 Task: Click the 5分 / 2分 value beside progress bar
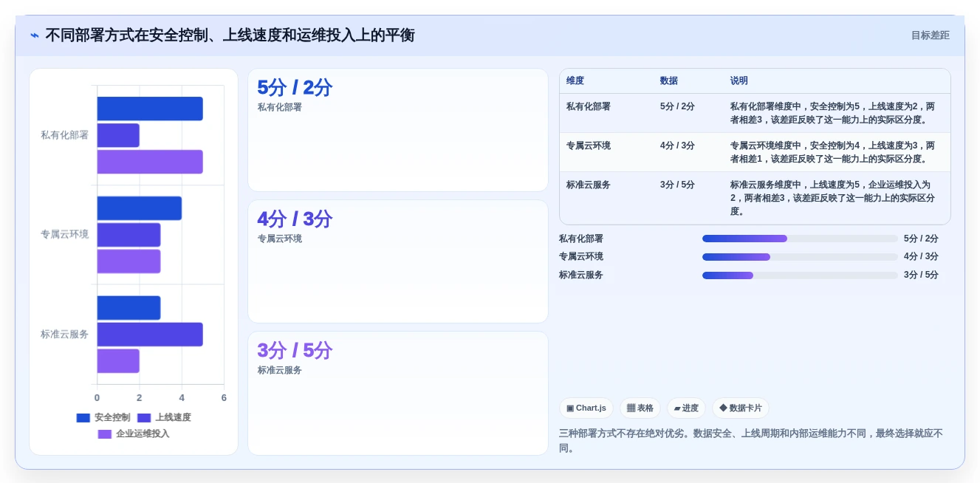[921, 239]
